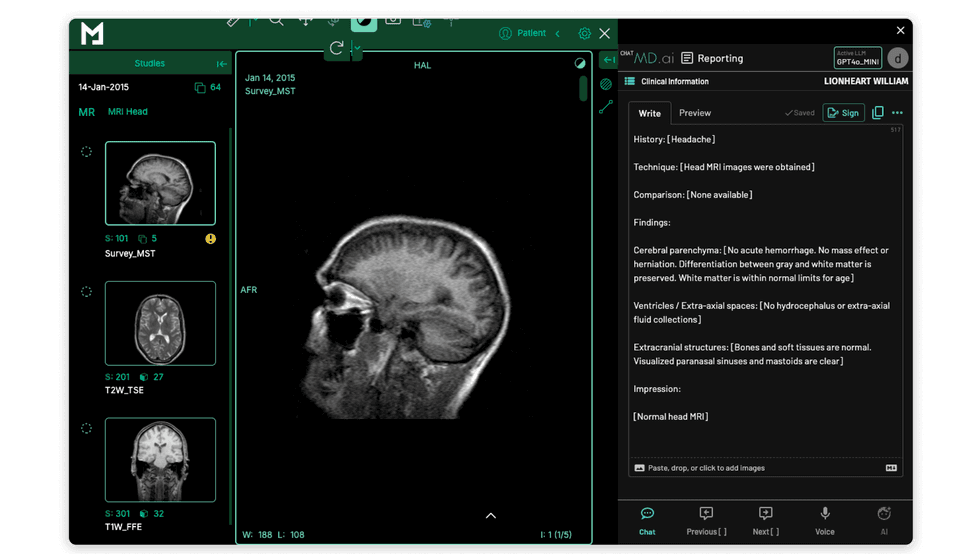Switch to the Preview tab
The height and width of the screenshot is (554, 980).
(x=695, y=113)
